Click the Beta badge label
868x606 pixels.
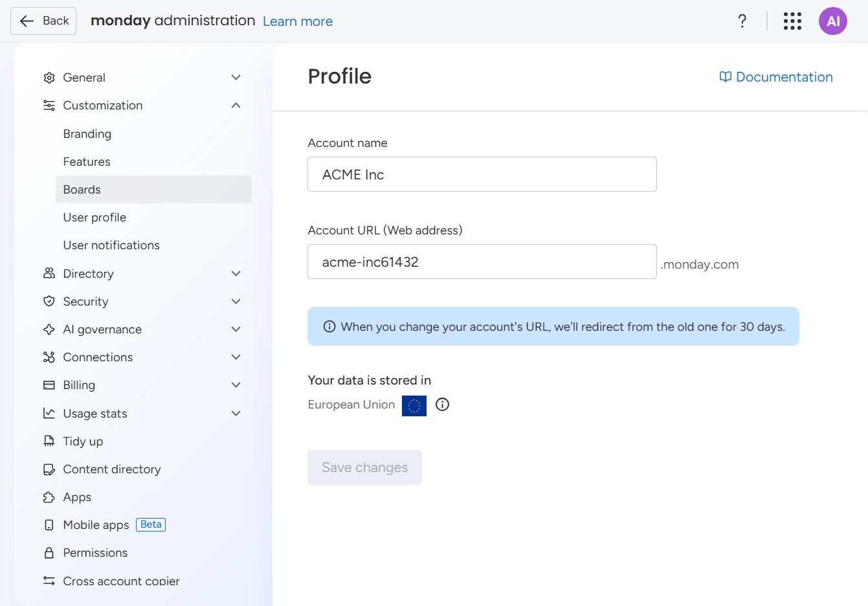click(x=151, y=524)
